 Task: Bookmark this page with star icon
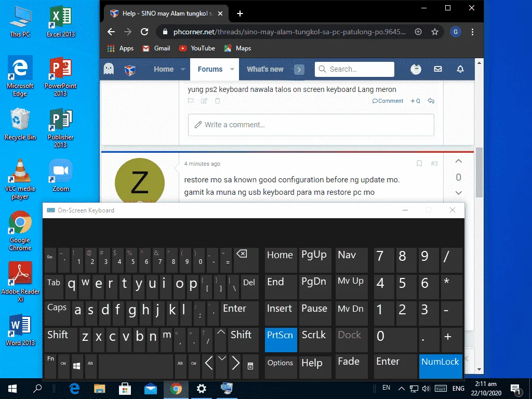coord(435,32)
